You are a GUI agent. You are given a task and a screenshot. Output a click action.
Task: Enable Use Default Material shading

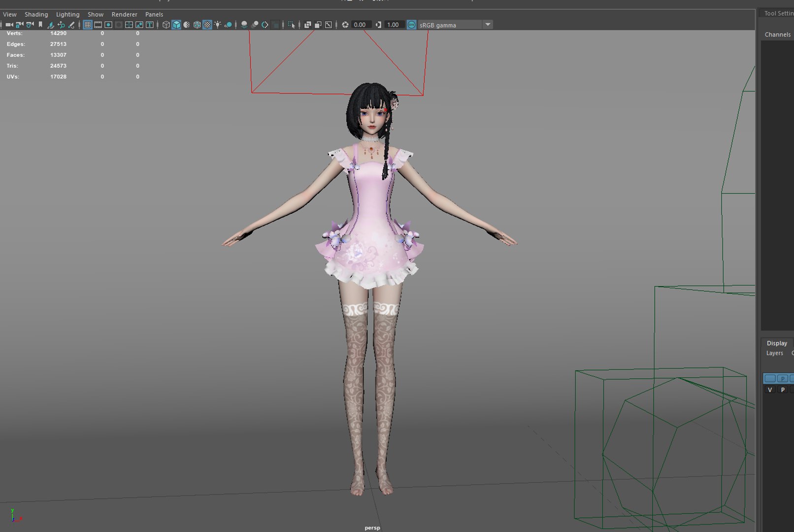pyautogui.click(x=187, y=25)
